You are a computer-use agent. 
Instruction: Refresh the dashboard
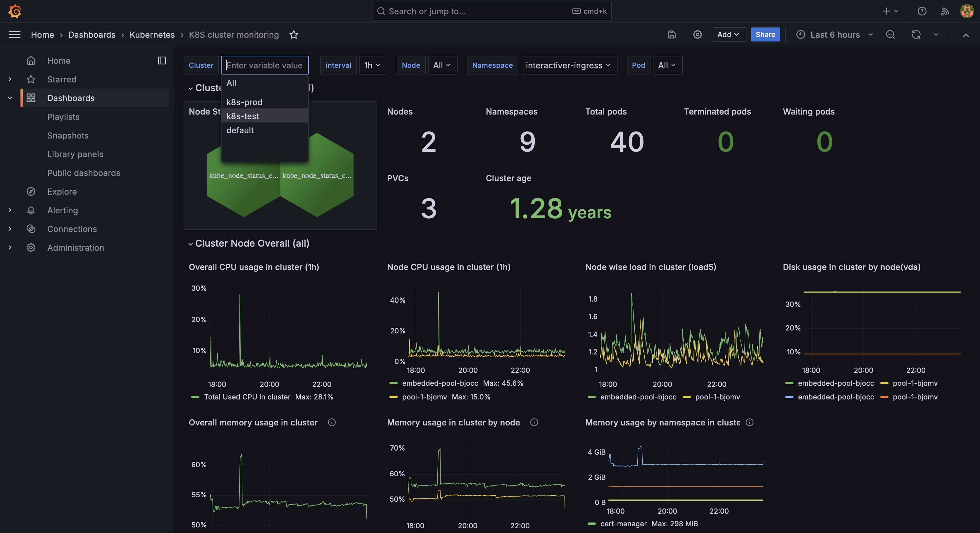pyautogui.click(x=916, y=34)
